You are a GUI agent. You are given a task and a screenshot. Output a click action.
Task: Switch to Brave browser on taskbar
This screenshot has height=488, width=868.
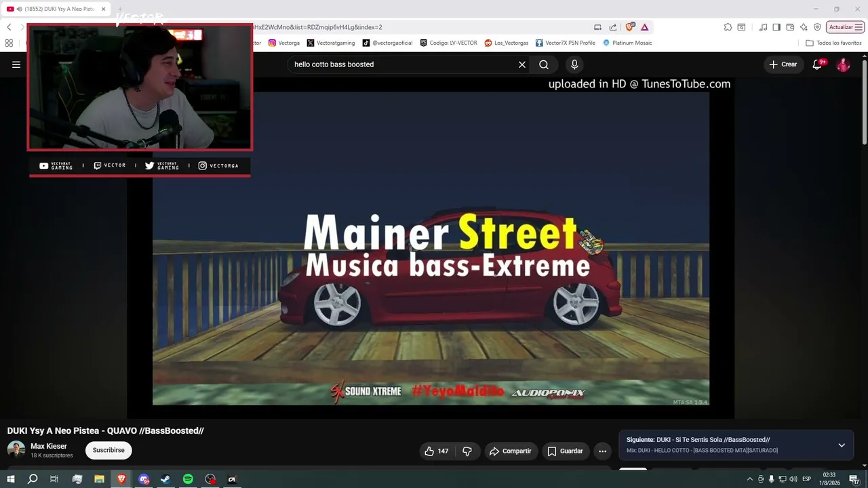(x=121, y=479)
